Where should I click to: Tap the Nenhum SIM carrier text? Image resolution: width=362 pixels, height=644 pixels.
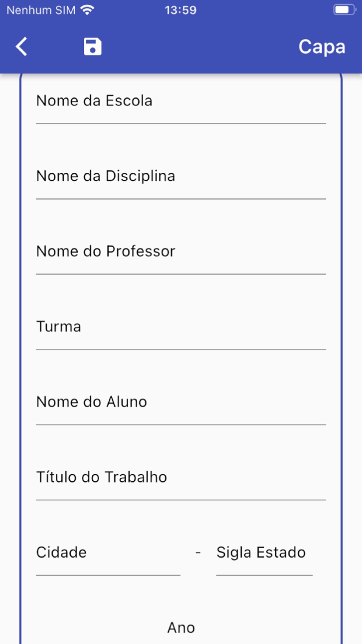41,10
